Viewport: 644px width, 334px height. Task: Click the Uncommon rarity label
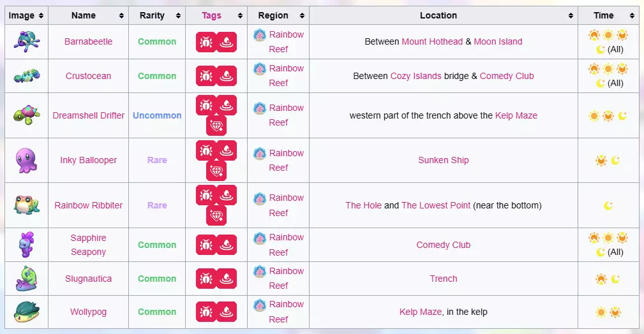(x=157, y=115)
